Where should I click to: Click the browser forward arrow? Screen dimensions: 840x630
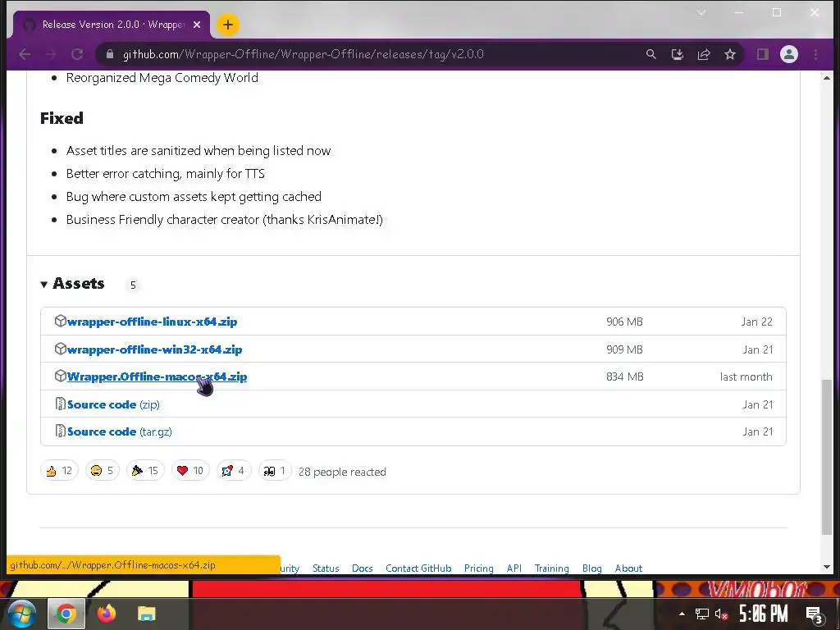[x=51, y=54]
